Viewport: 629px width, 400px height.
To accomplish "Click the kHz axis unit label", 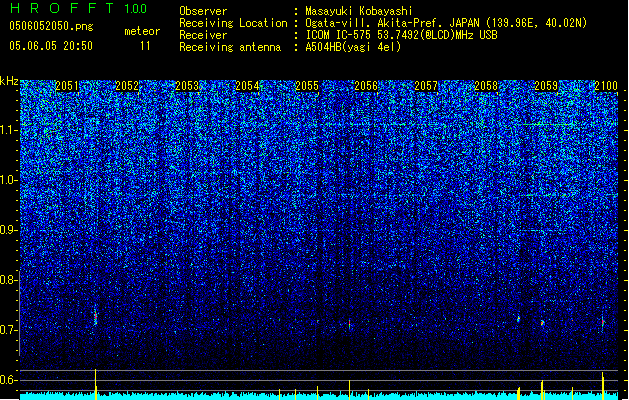I will point(9,81).
